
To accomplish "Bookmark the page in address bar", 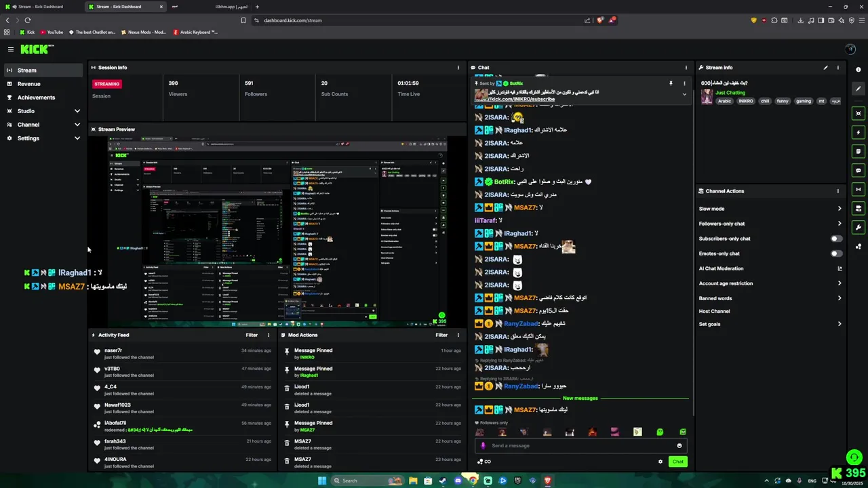I will (243, 20).
